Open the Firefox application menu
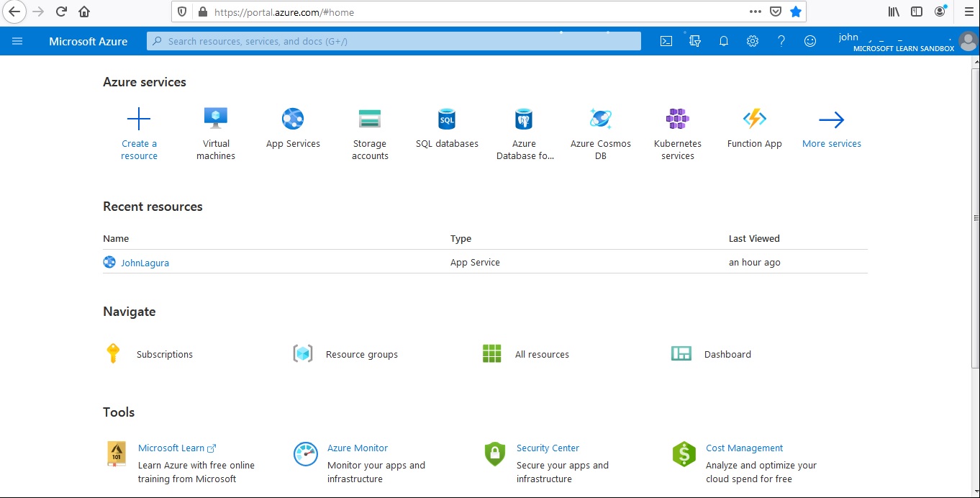This screenshot has height=498, width=980. pyautogui.click(x=967, y=12)
